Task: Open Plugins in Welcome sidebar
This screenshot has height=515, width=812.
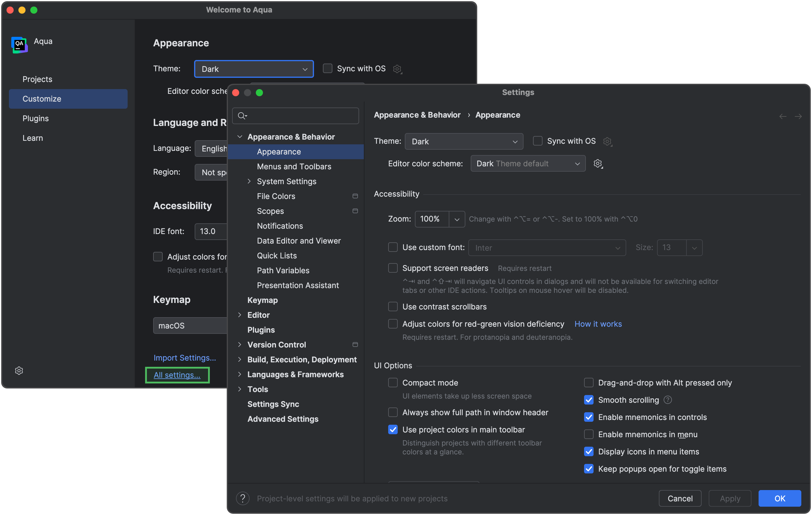Action: point(68,119)
